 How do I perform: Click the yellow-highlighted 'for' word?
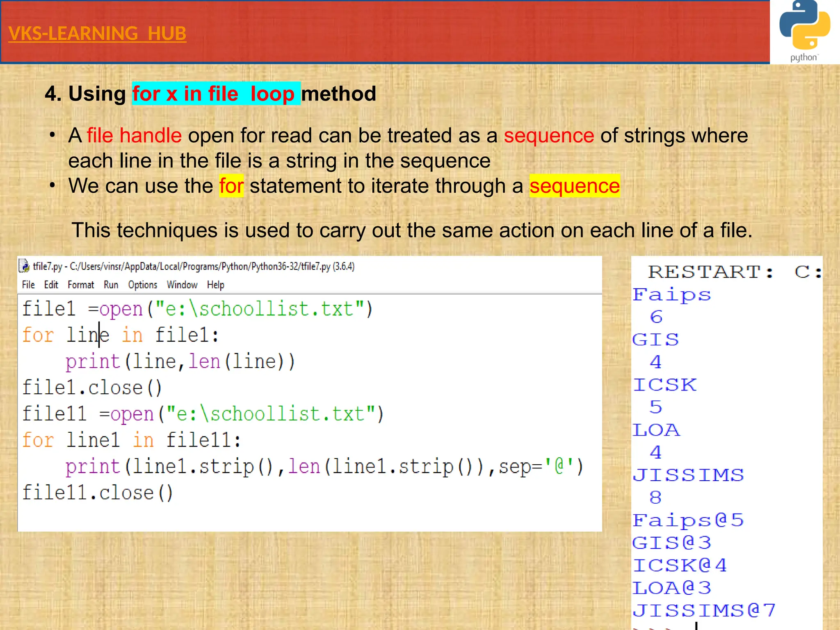[231, 186]
